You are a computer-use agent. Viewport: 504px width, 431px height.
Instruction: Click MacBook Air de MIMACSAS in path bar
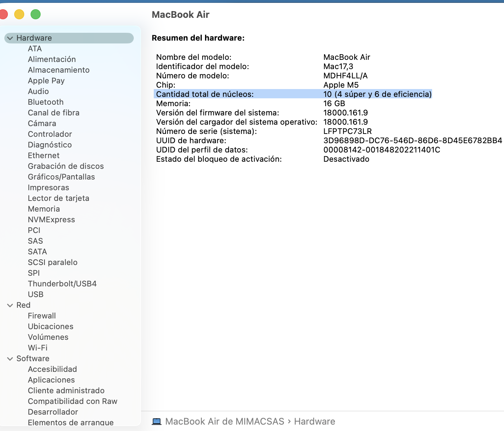coord(225,422)
